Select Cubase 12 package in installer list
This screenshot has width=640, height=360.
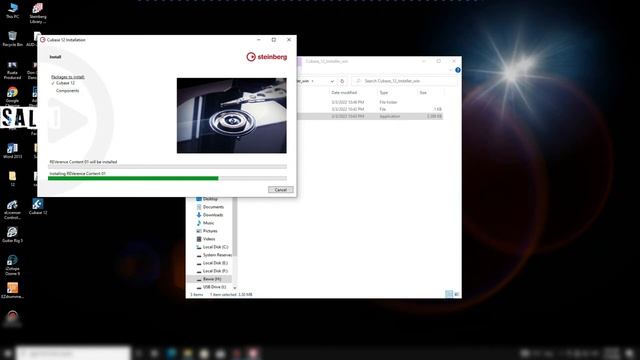point(65,83)
